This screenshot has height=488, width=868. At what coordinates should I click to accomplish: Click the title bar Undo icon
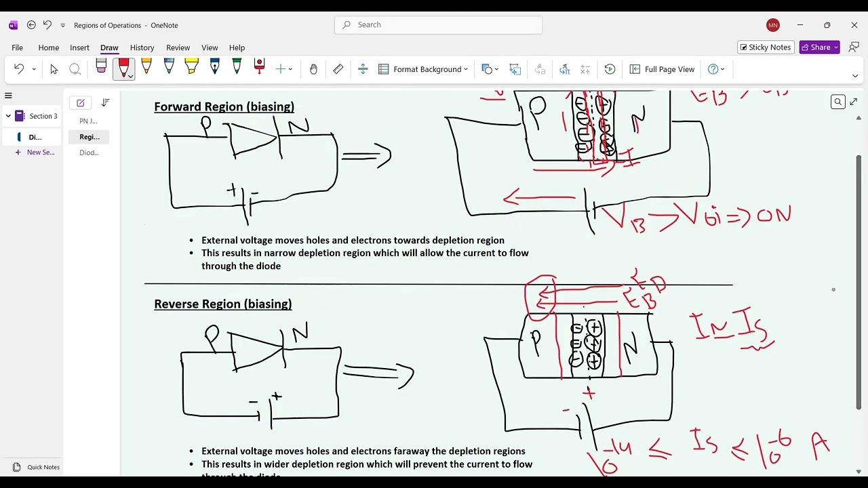[47, 25]
